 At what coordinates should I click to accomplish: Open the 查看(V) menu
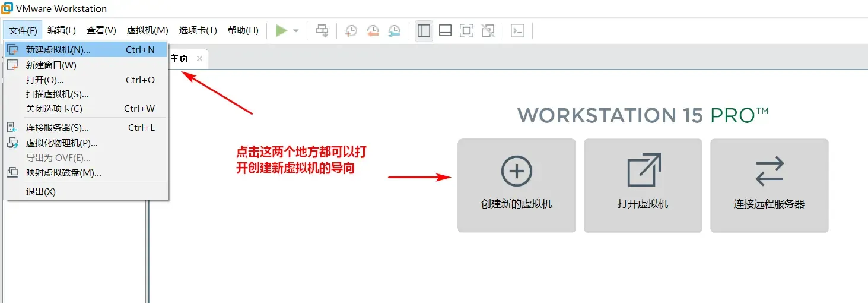101,30
